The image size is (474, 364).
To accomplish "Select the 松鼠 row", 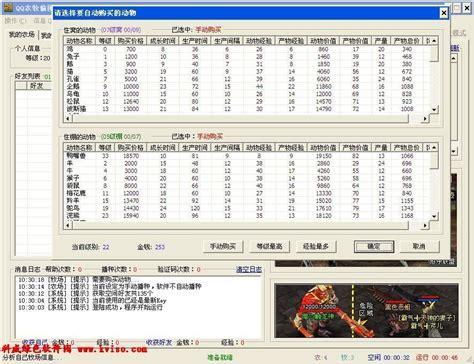I will pos(246,101).
